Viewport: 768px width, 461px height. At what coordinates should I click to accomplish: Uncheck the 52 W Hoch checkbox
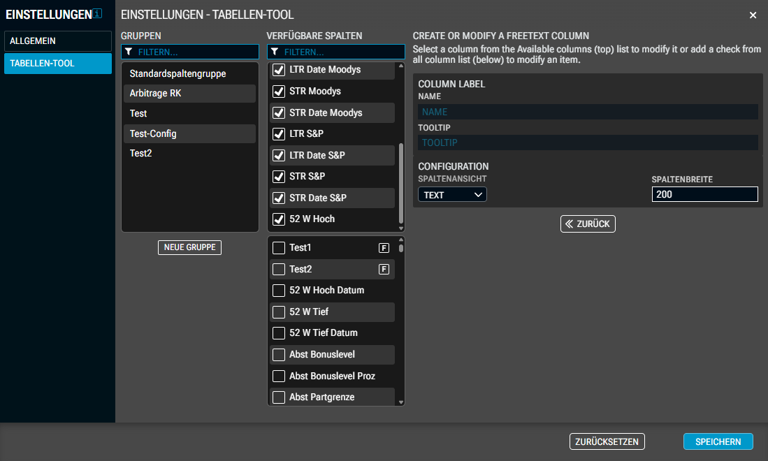[x=279, y=219]
